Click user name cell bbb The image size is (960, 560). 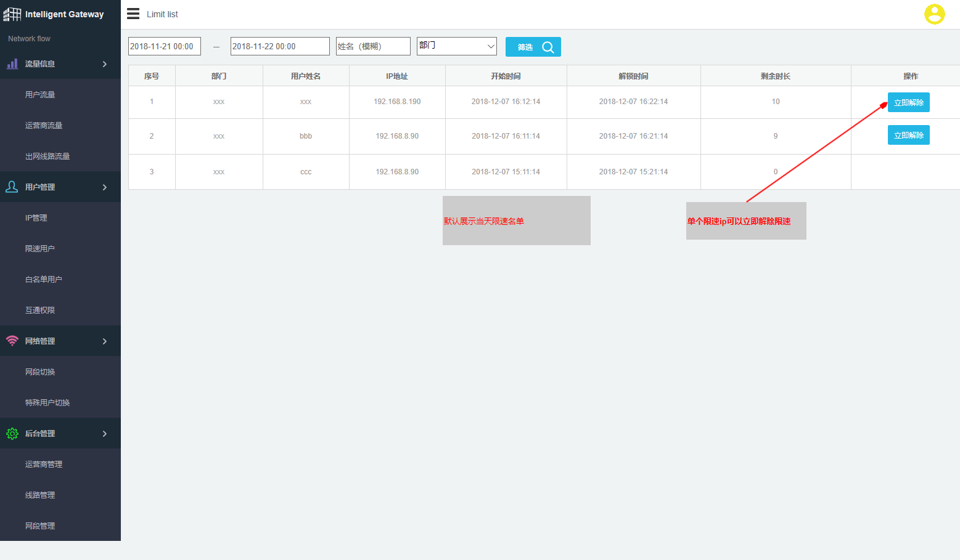[x=306, y=136]
